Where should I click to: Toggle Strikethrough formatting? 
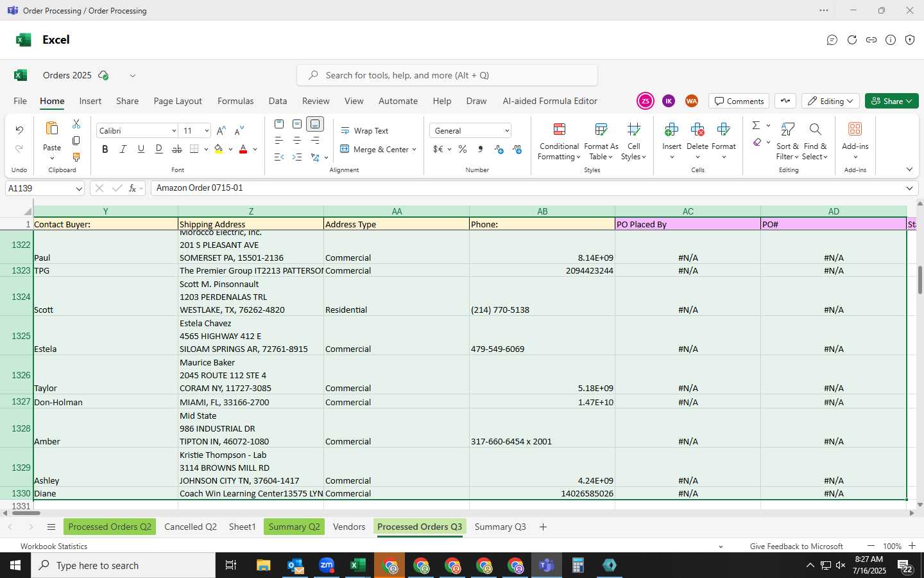pyautogui.click(x=176, y=149)
